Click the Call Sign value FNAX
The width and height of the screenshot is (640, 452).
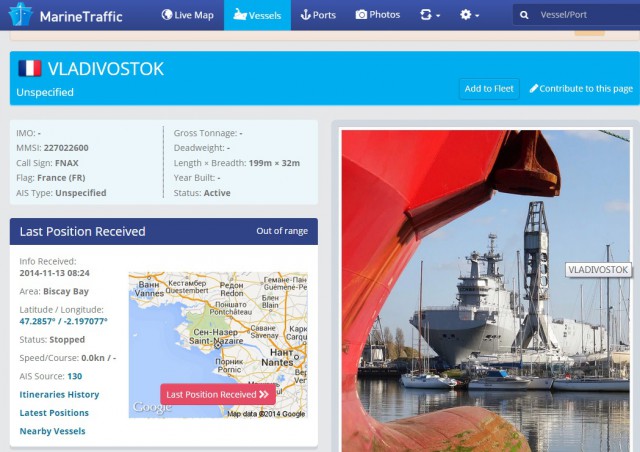[67, 163]
